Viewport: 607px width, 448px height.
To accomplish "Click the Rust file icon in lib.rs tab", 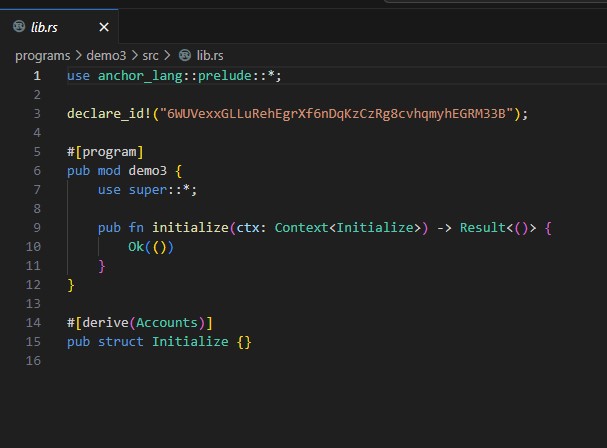I will 19,26.
